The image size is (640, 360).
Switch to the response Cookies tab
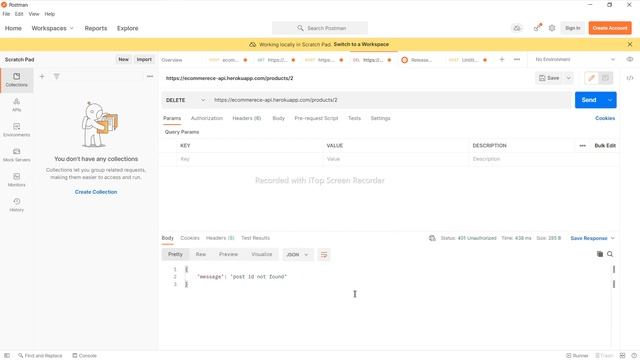190,238
